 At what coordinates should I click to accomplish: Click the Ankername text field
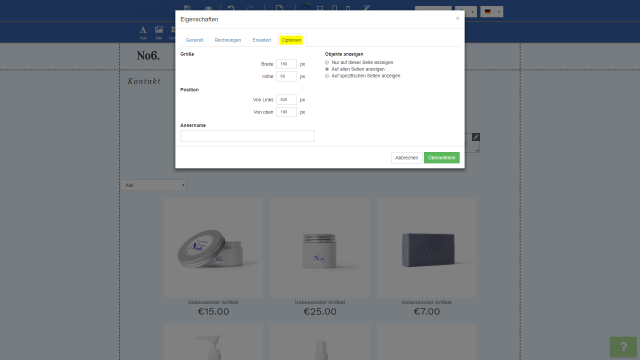(x=247, y=136)
